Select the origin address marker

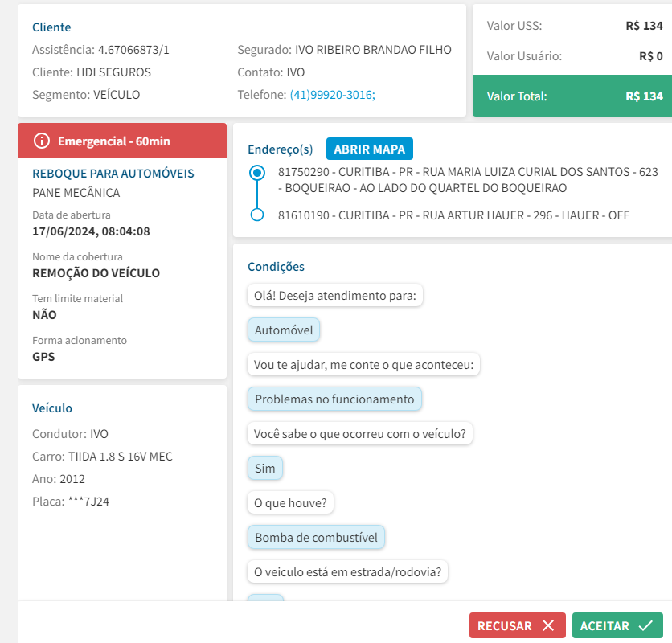click(x=257, y=173)
